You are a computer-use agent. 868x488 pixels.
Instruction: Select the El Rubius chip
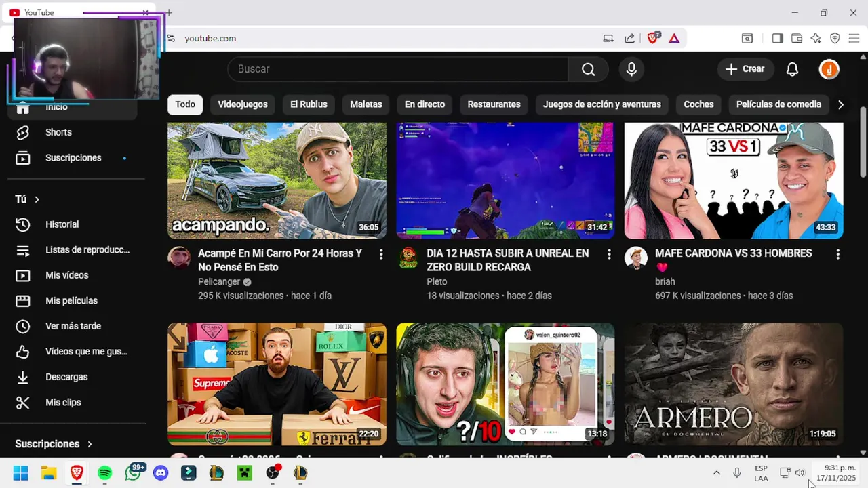pos(309,104)
